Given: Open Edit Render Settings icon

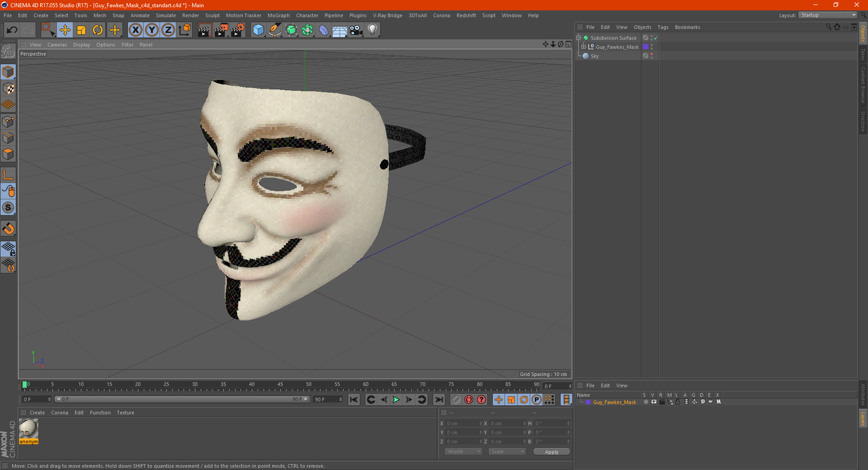Looking at the screenshot, I should click(238, 30).
